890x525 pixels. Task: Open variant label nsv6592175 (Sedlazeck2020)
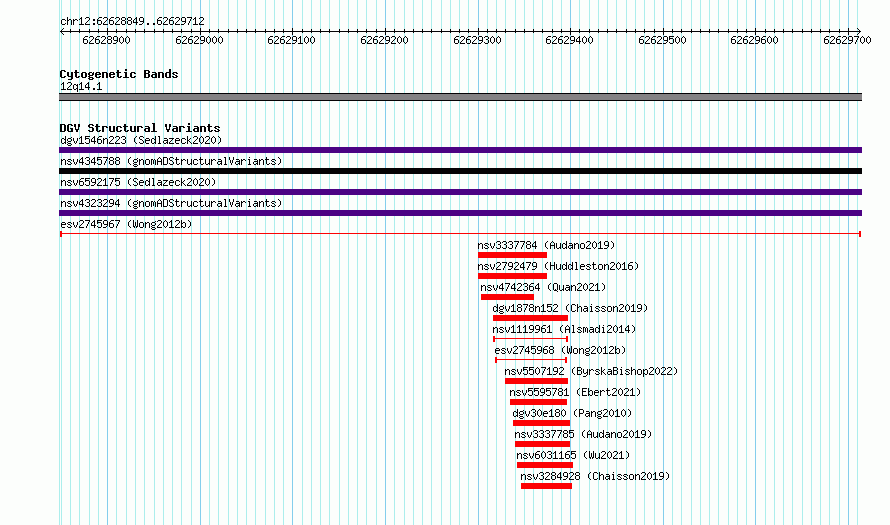pos(138,182)
